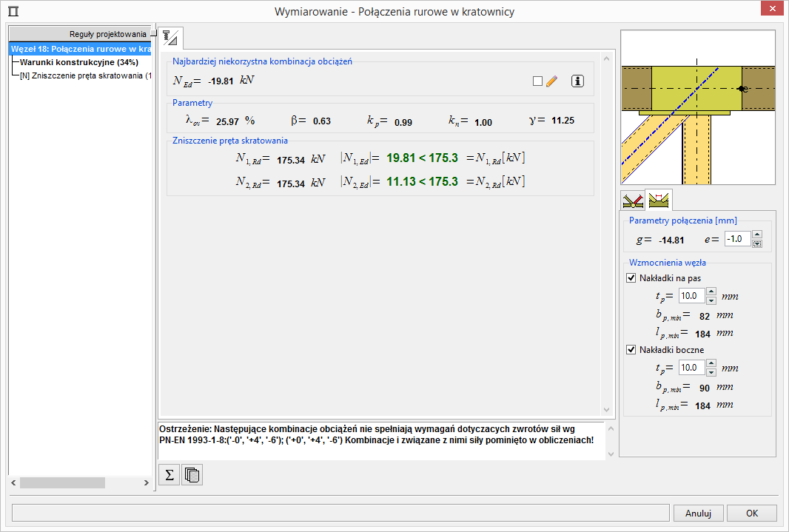The width and height of the screenshot is (789, 532).
Task: Disable the 'Nakładki boczne' checkbox
Action: 631,350
